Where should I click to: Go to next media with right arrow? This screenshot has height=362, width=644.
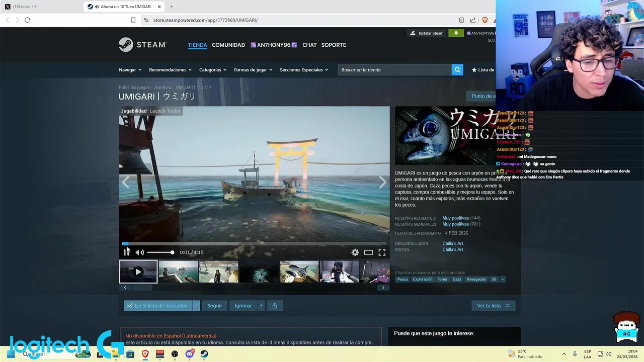pyautogui.click(x=382, y=182)
